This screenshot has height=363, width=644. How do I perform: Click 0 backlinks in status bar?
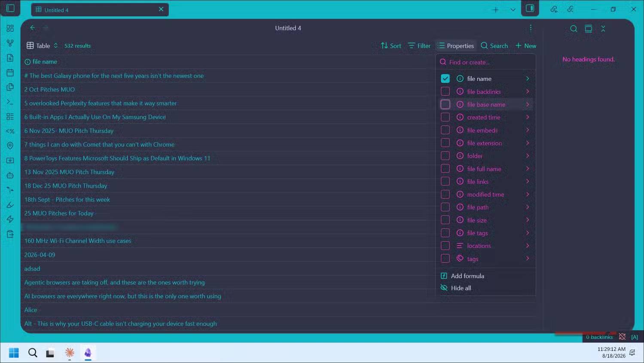(599, 337)
